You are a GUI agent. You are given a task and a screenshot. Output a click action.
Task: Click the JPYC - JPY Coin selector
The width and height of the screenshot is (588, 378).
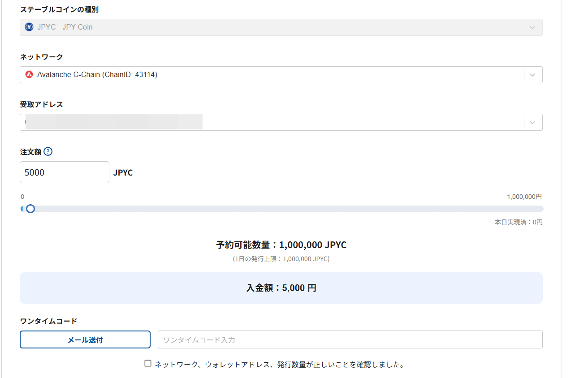tap(269, 27)
